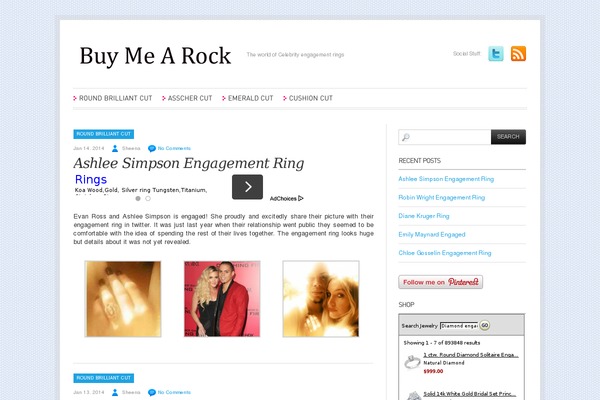Open Cushion Cut menu item
This screenshot has width=600, height=400.
pyautogui.click(x=311, y=98)
